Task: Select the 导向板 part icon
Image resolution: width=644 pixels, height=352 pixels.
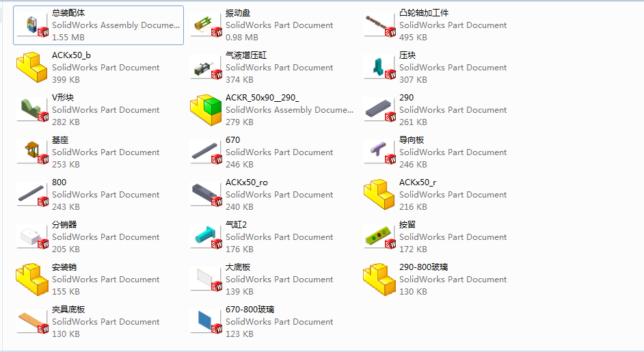Action: click(379, 152)
